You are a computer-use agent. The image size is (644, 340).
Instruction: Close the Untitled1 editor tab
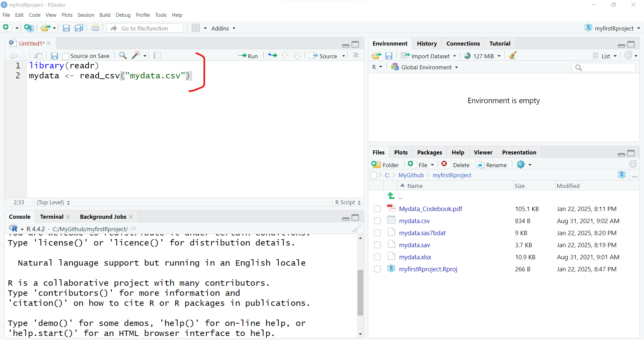[49, 43]
